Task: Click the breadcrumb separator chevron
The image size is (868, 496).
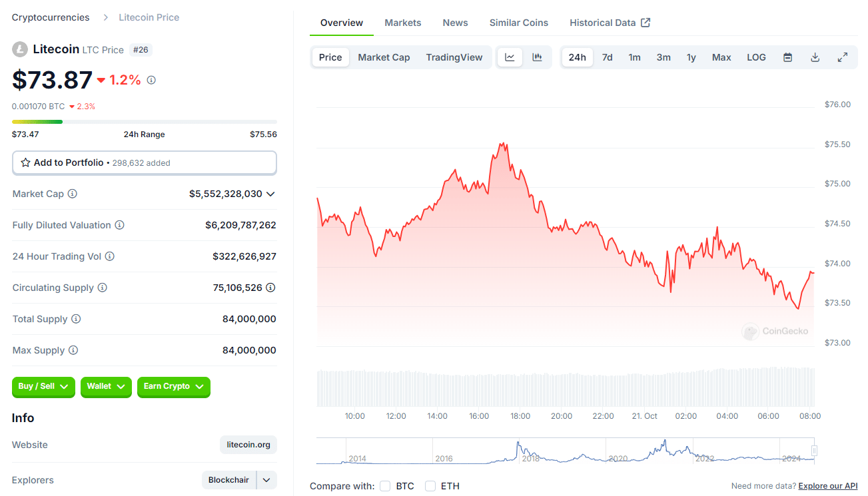Action: (x=105, y=17)
